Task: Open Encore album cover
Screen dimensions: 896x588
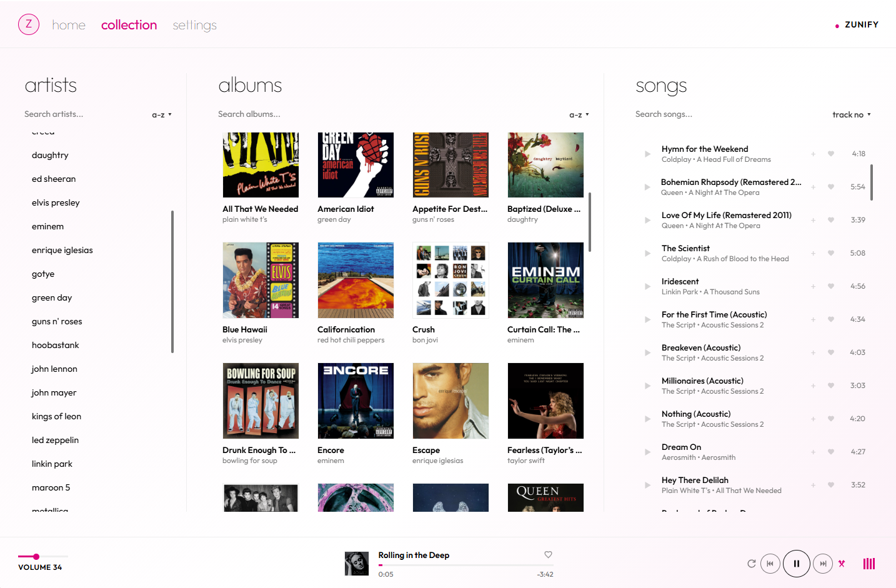Action: pos(356,401)
